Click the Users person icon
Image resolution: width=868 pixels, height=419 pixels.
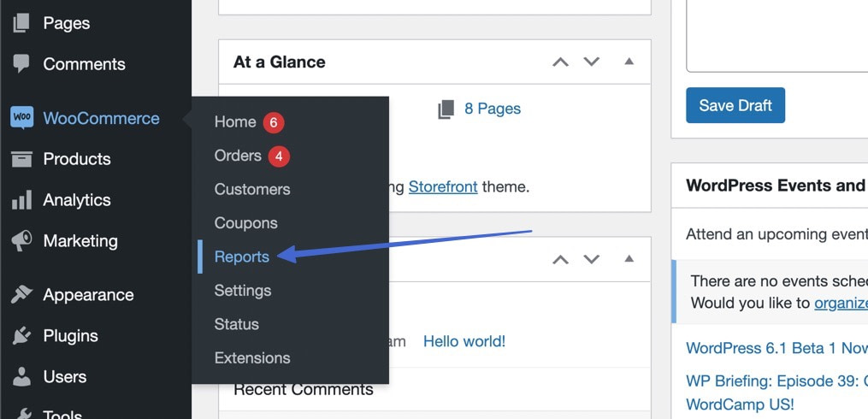pos(21,376)
